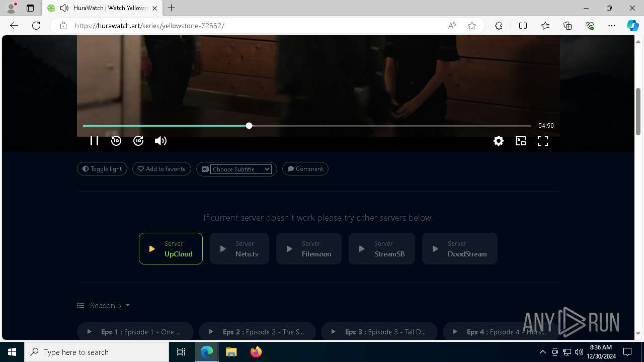
Task: Play Eps 2 Episode 2
Action: click(x=257, y=332)
